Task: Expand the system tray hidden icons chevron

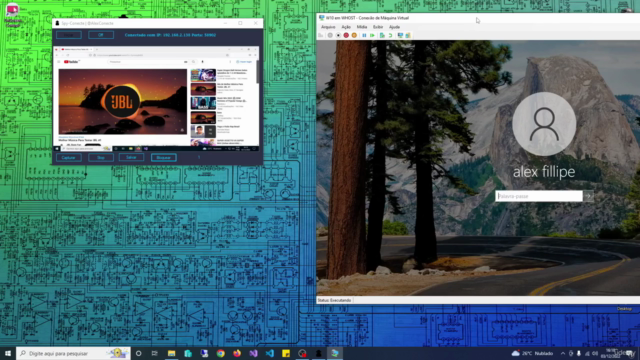Action: tap(563, 353)
